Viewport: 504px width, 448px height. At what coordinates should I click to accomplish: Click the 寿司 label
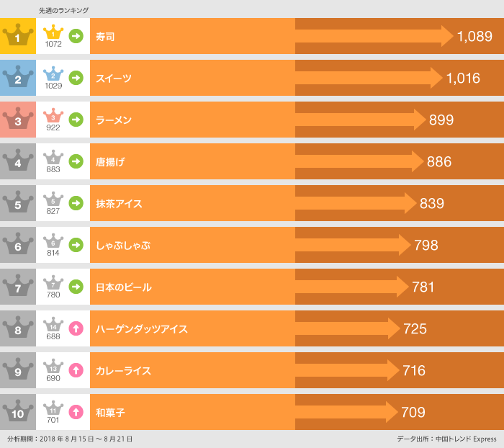coord(105,37)
